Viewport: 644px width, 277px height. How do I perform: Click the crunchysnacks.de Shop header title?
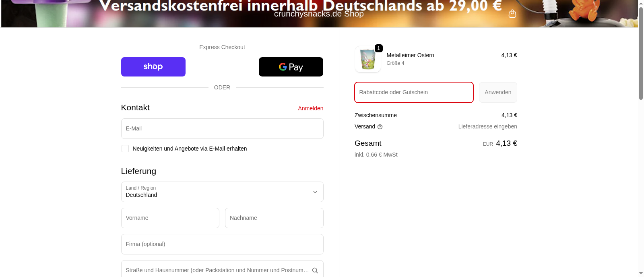[x=318, y=14]
